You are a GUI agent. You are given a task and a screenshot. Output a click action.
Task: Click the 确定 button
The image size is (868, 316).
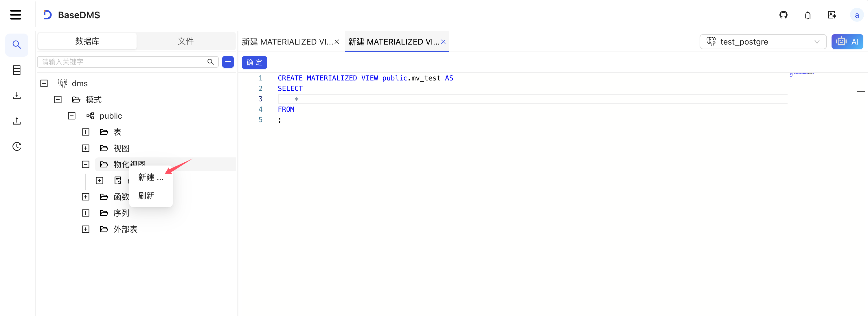click(x=254, y=62)
